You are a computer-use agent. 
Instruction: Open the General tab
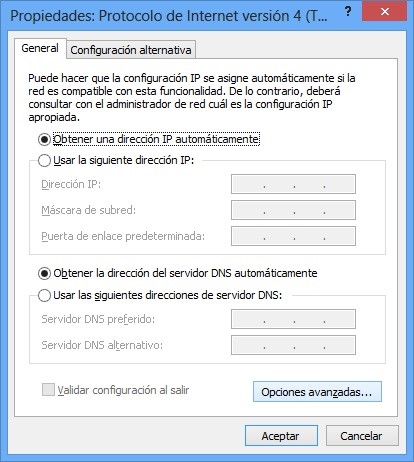(x=40, y=48)
